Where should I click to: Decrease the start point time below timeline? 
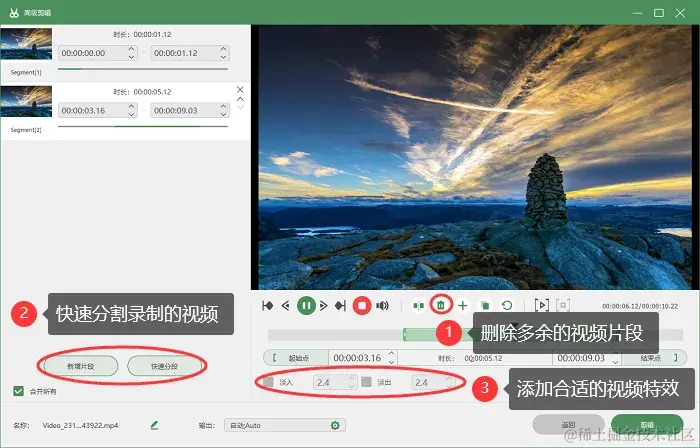pyautogui.click(x=392, y=362)
